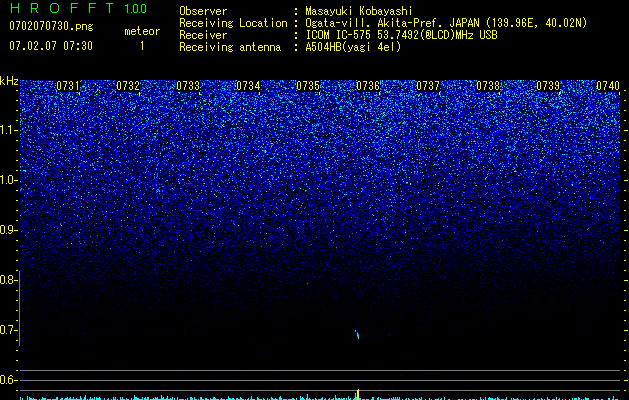629x400 pixels.
Task: Click the 0740 time marker
Action: point(608,86)
